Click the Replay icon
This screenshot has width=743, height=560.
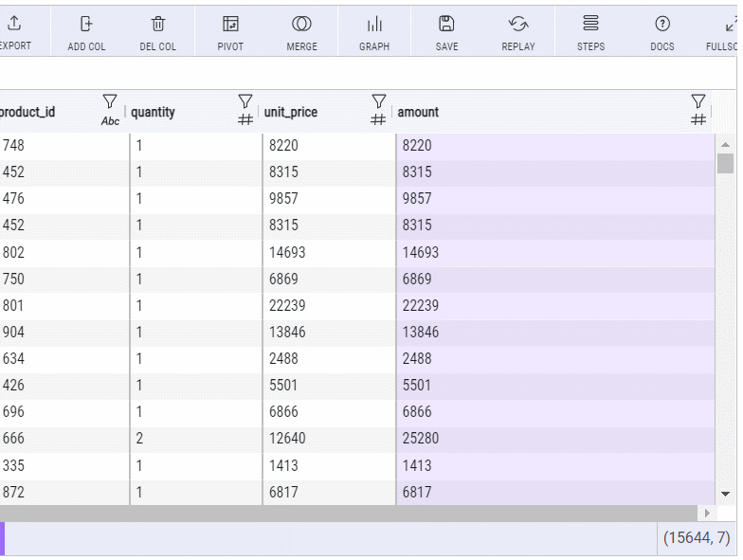(x=518, y=31)
